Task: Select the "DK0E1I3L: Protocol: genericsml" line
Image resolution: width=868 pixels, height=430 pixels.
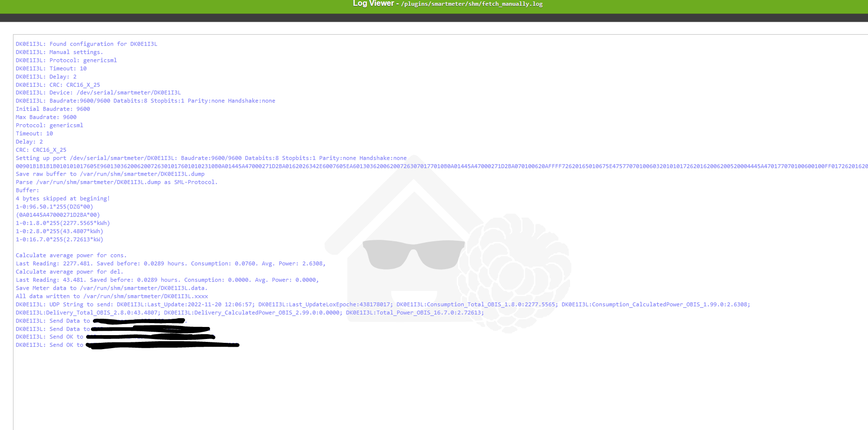Action: point(66,60)
